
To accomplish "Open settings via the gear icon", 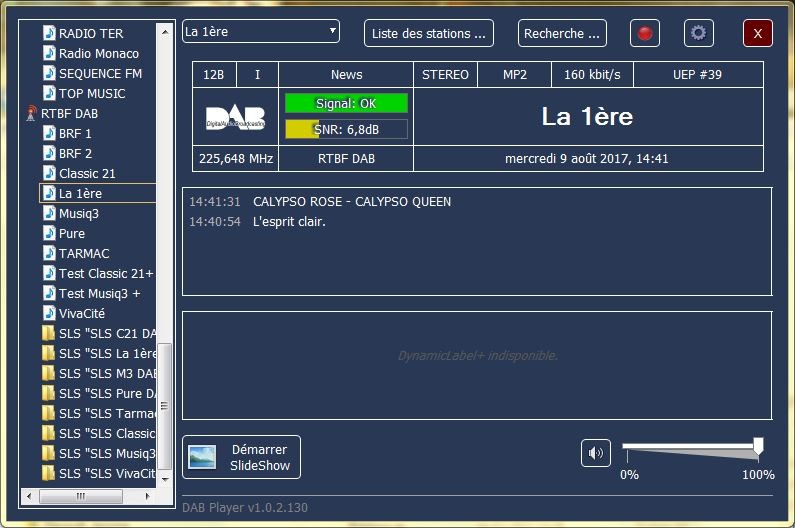I will (698, 33).
